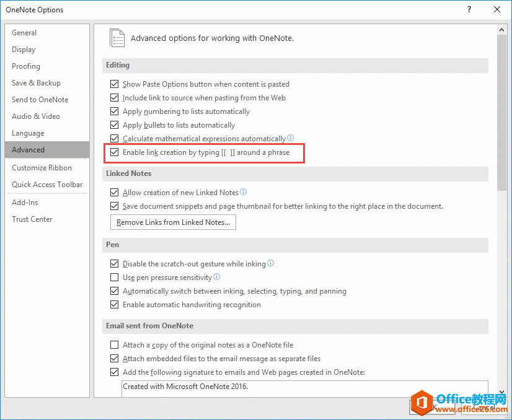Uncheck "Show Paste Options button when content is pasted"
This screenshot has width=512, height=420.
[115, 84]
